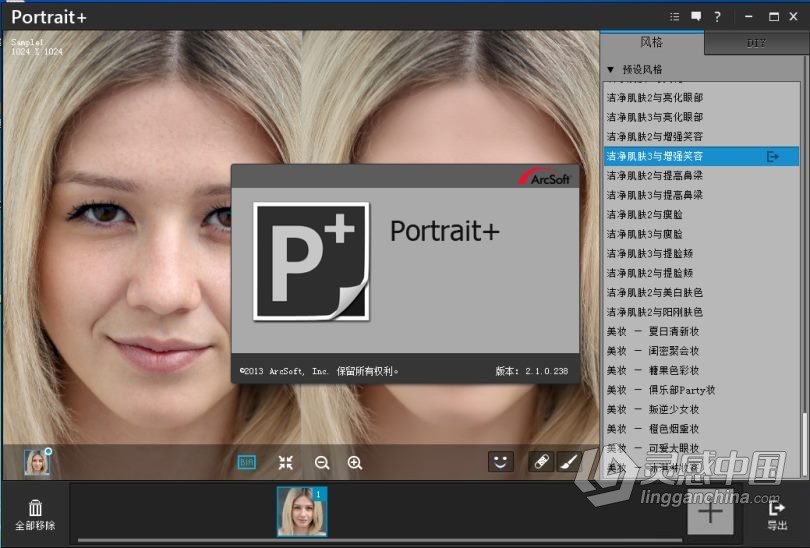Select 美妆 — 可爱大眼妆 preset
This screenshot has height=548, width=810.
[701, 448]
